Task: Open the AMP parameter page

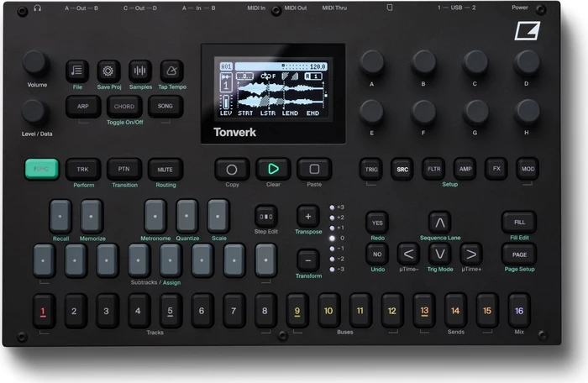Action: [x=465, y=169]
